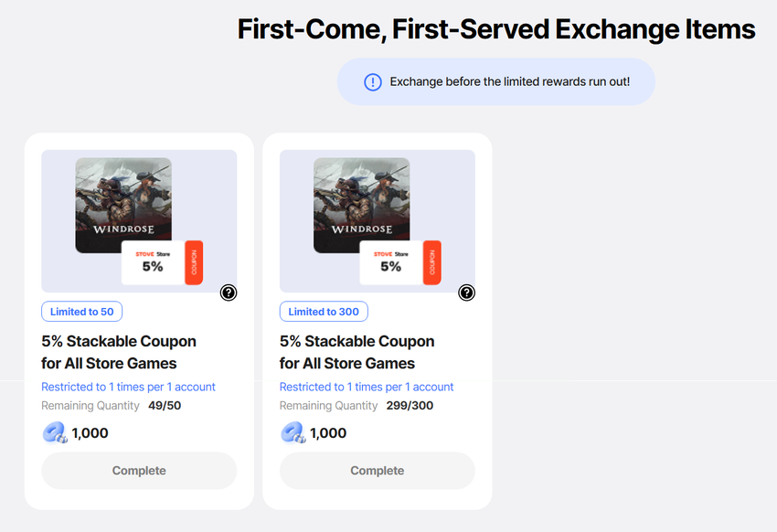The height and width of the screenshot is (532, 777).
Task: Select the Windrose game image on the Limited to 50 card
Action: (122, 197)
